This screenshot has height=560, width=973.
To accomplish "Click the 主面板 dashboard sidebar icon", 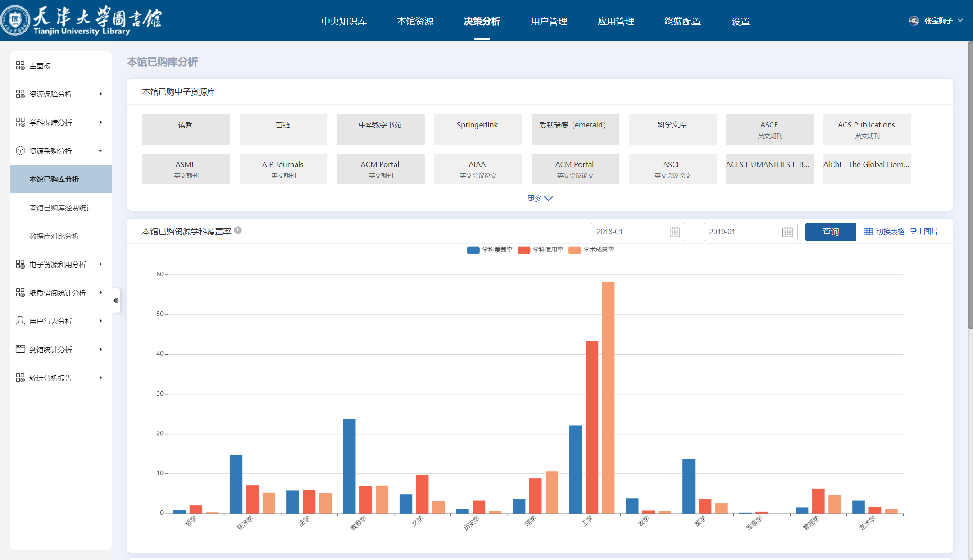I will (20, 66).
